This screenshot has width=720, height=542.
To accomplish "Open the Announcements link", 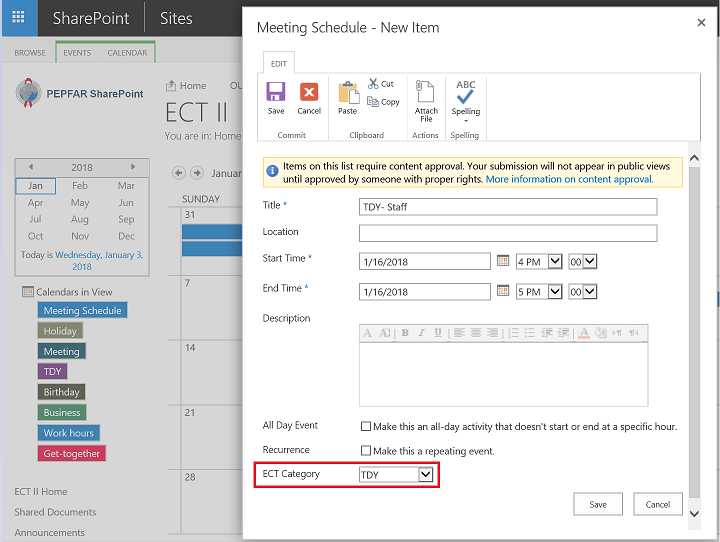I will tap(49, 532).
